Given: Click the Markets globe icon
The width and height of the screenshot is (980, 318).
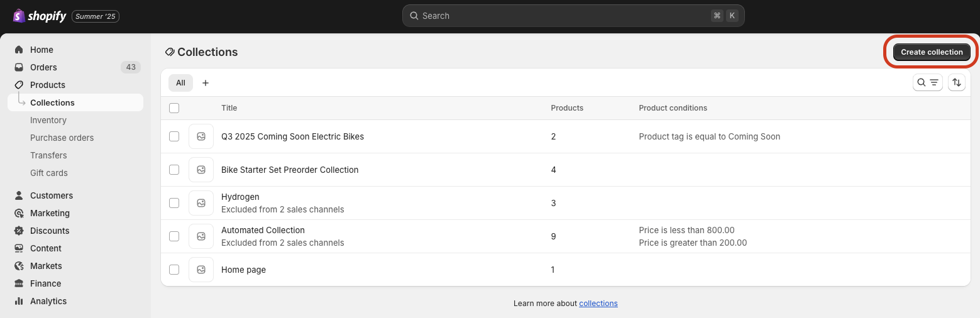Looking at the screenshot, I should [19, 266].
